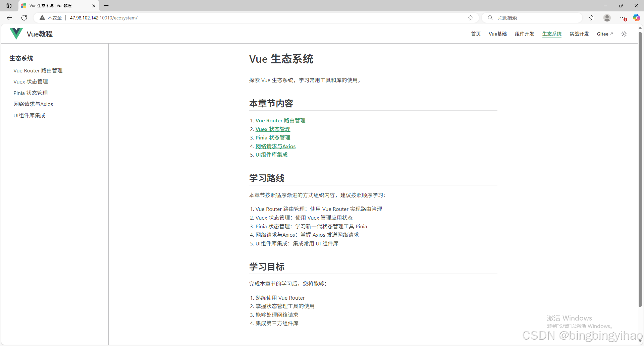Follow the Vuex 状态管理 content link
644x346 pixels.
point(273,129)
